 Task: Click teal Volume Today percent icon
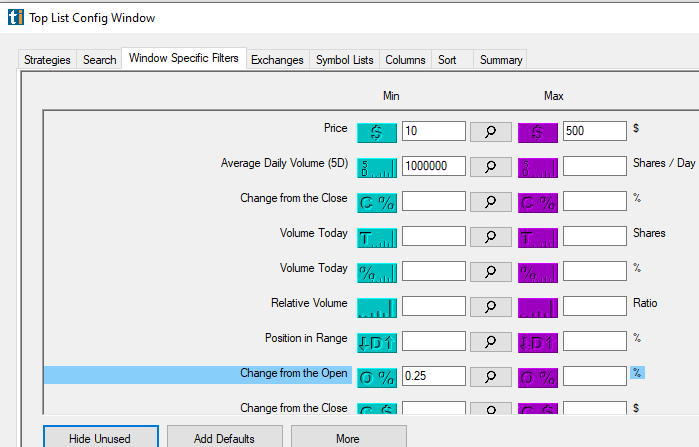coord(377,273)
